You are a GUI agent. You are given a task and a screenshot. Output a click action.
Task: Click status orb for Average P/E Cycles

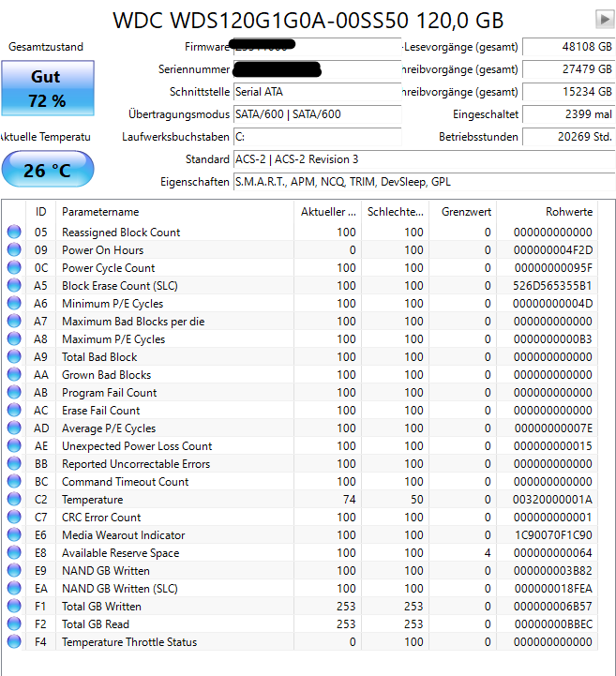pos(14,428)
